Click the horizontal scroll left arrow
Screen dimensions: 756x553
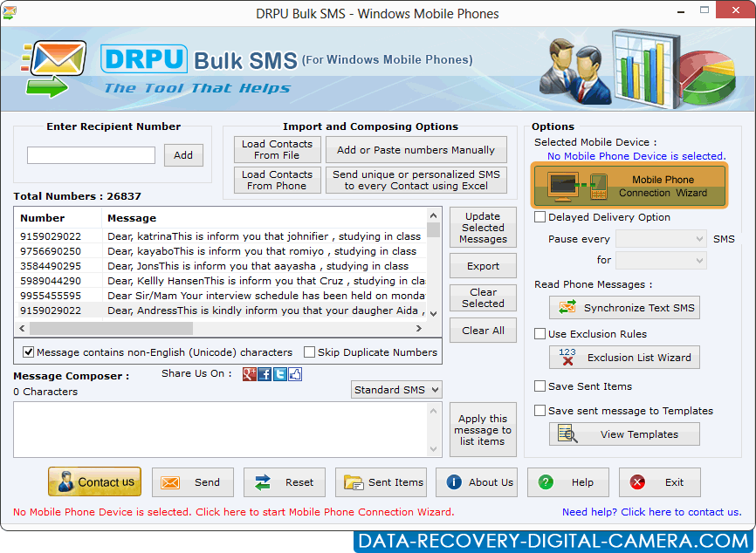tap(22, 328)
